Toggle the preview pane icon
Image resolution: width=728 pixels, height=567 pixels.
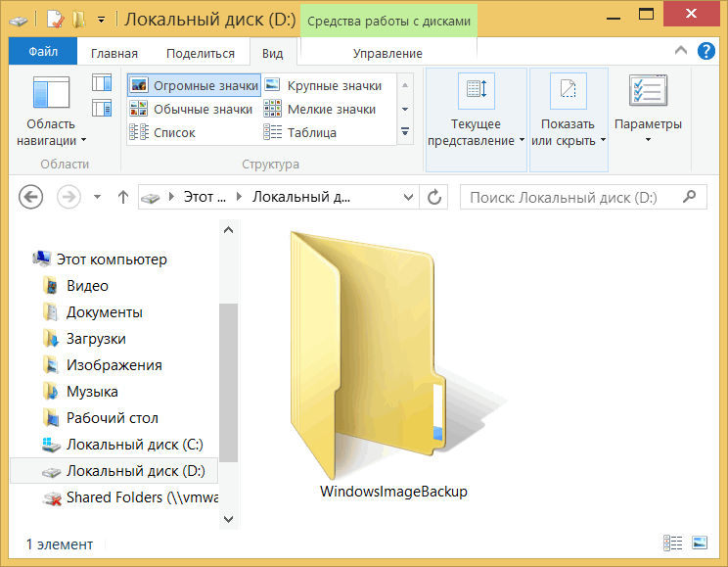pos(102,82)
